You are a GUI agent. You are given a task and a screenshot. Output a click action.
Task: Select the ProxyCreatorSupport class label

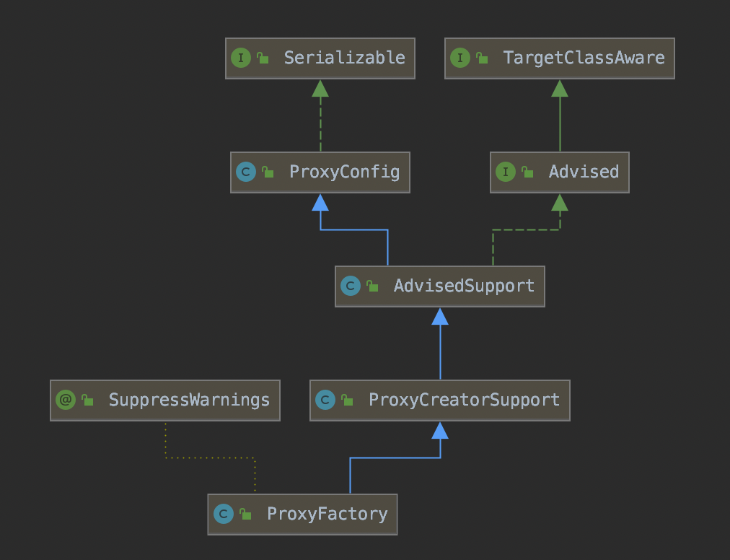click(464, 401)
